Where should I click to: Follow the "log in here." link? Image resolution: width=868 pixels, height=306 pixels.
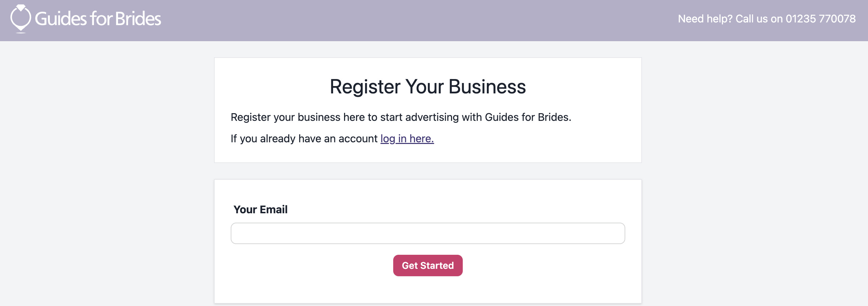point(407,139)
